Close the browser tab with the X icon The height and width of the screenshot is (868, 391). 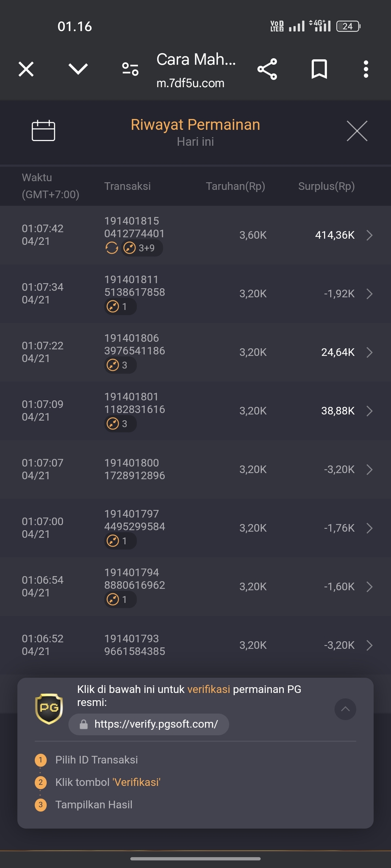26,69
